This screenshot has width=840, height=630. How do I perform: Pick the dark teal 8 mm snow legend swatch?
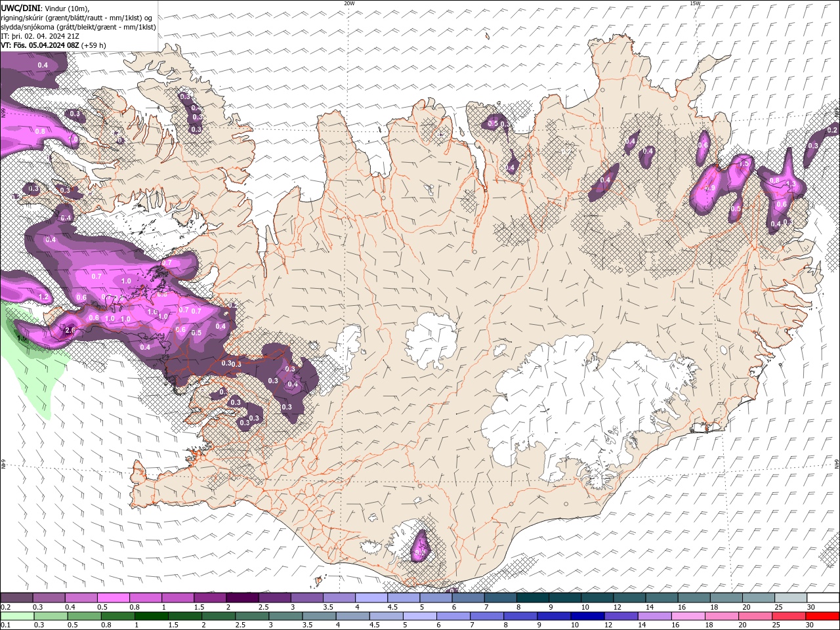(533, 597)
